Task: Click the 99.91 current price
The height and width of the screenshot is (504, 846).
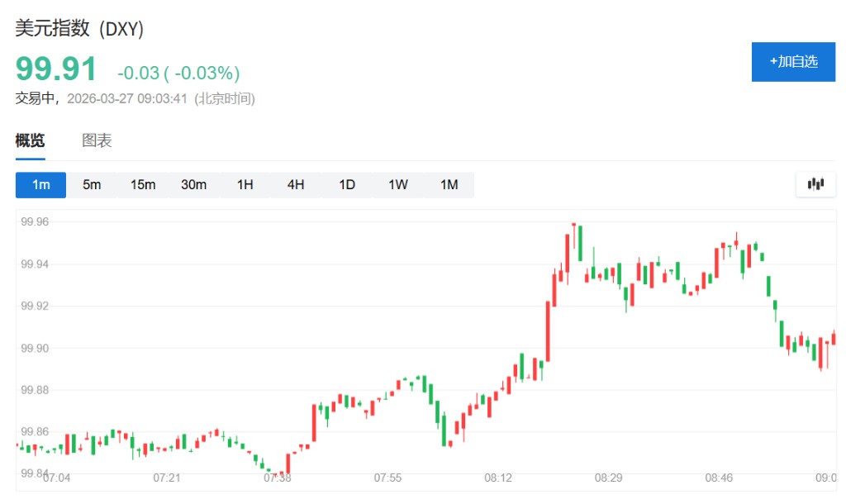Action: [x=56, y=69]
